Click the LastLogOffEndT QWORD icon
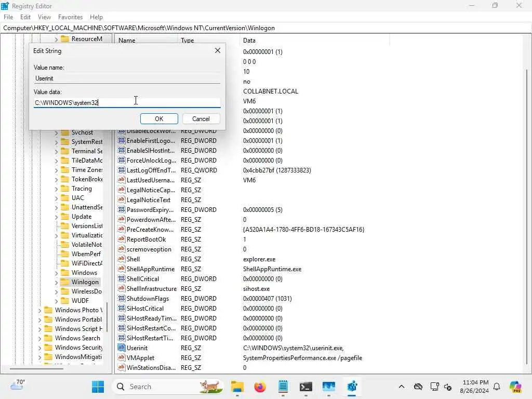This screenshot has width=532, height=399. (x=122, y=170)
